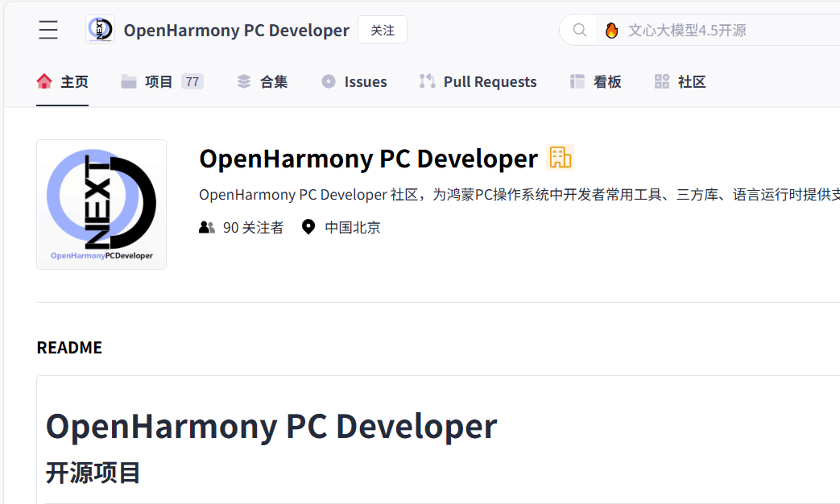Viewport: 840px width, 504px height.
Task: Open the 合集 collections tab
Action: (x=262, y=82)
